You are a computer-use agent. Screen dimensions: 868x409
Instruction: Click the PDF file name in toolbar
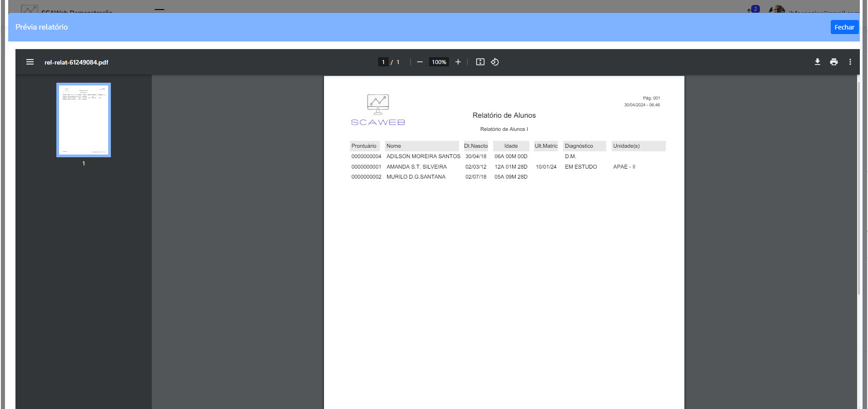pyautogui.click(x=76, y=62)
